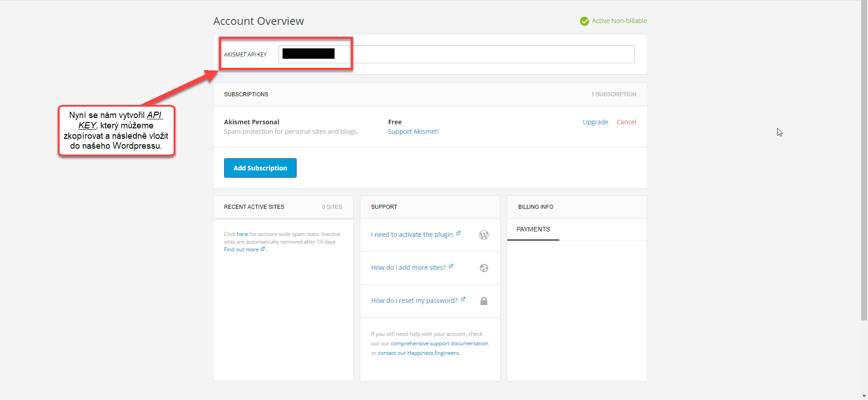868x400 pixels.
Task: Open the Support Akismet! link
Action: pos(413,132)
